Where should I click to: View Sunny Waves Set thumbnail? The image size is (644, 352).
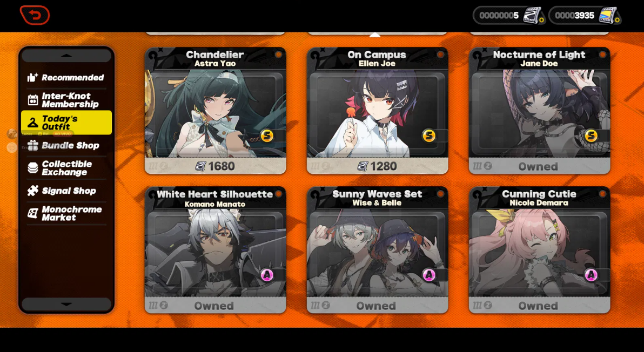coord(377,254)
